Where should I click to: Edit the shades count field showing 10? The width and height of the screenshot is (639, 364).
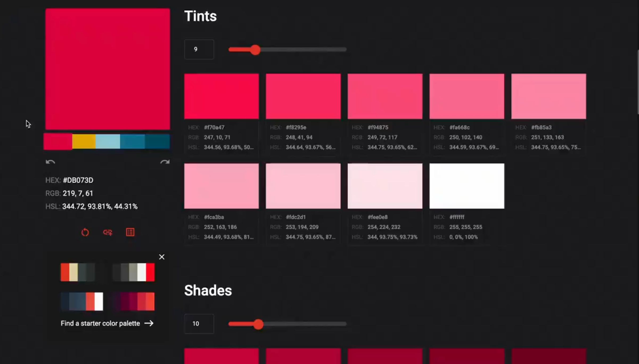pos(199,324)
